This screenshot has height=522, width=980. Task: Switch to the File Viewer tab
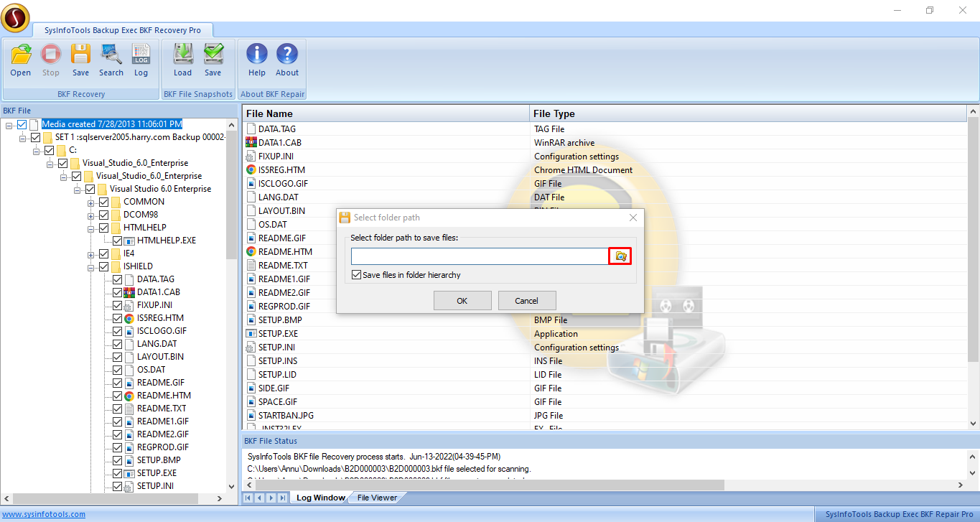click(x=377, y=498)
